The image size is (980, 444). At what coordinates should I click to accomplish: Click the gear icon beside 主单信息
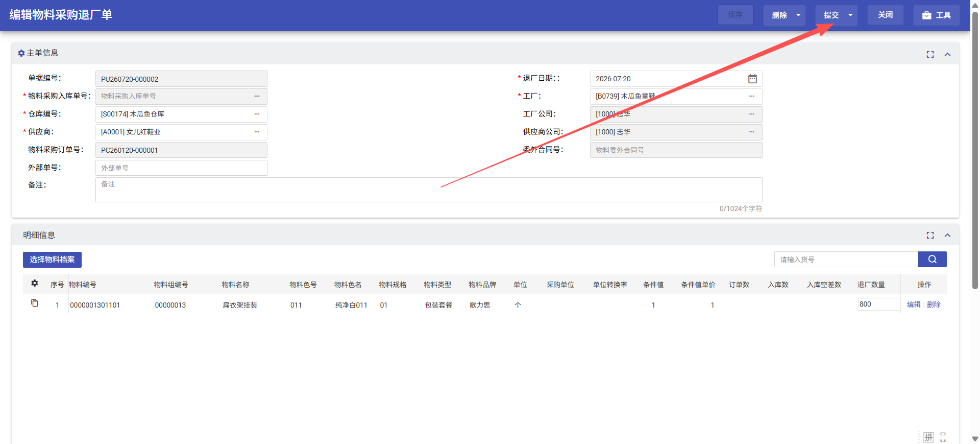tap(21, 53)
